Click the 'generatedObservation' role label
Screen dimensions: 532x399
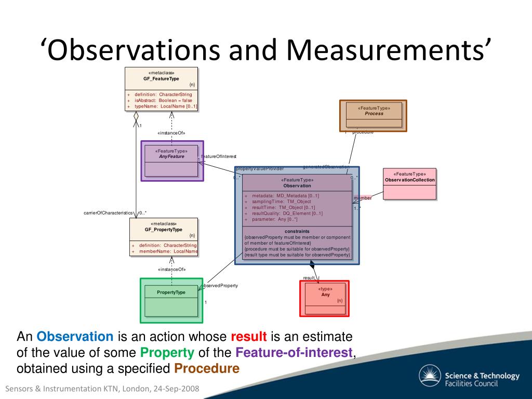pyautogui.click(x=325, y=167)
